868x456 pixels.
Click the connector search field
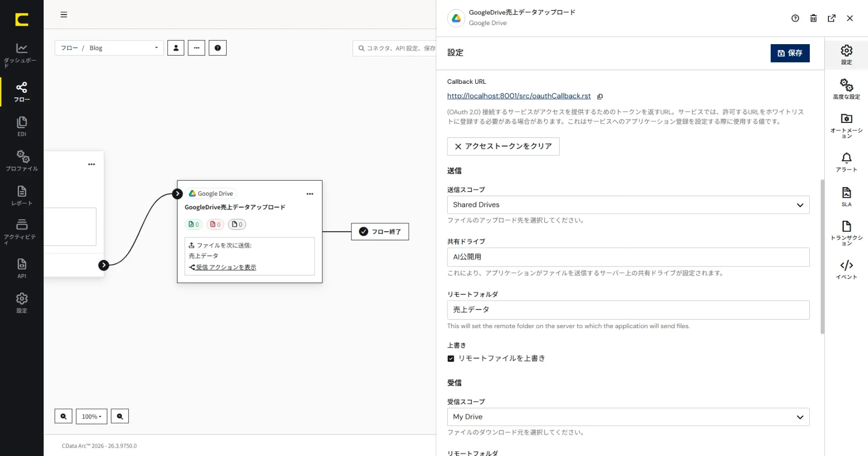click(x=395, y=48)
